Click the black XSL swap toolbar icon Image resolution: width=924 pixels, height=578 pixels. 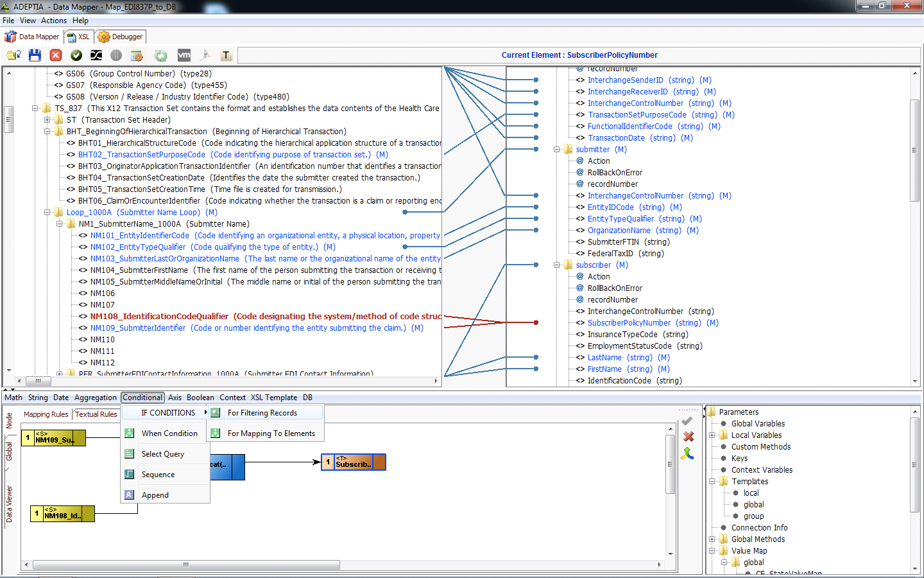(x=96, y=55)
